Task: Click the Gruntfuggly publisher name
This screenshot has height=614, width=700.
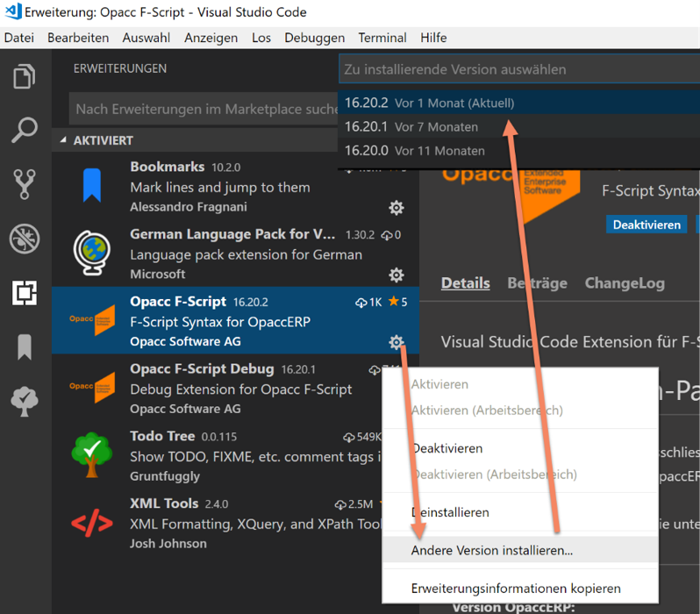Action: tap(165, 476)
